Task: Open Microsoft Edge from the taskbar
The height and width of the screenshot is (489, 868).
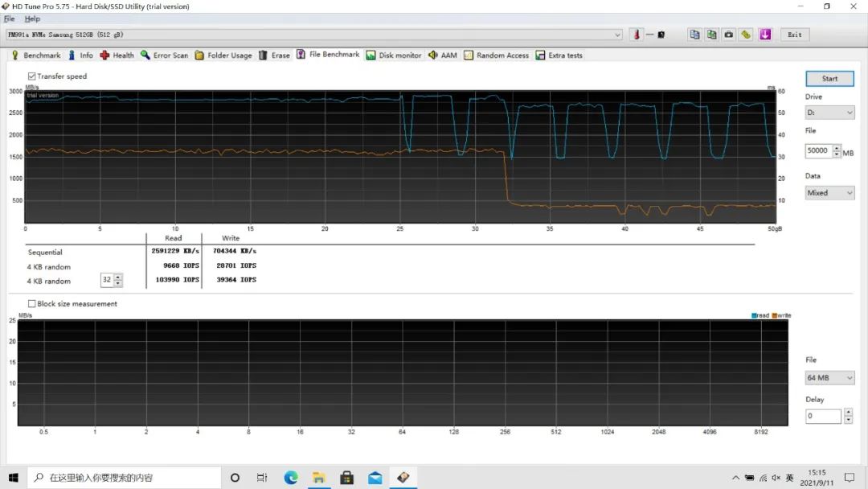Action: [291, 477]
